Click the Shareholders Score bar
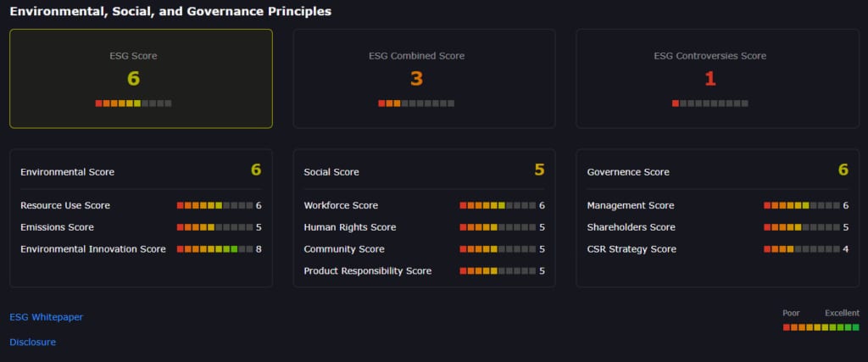 pos(802,227)
